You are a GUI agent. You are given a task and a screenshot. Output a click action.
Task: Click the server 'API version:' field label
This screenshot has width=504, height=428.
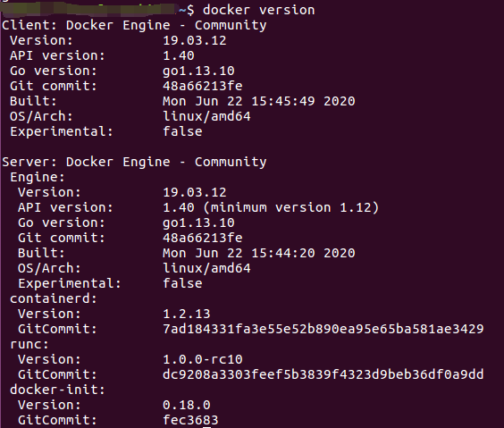(65, 207)
